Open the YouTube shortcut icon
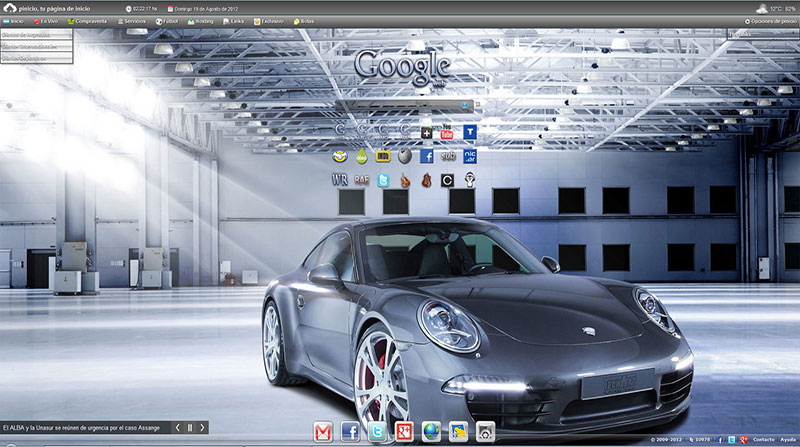The width and height of the screenshot is (800, 447). 447,132
